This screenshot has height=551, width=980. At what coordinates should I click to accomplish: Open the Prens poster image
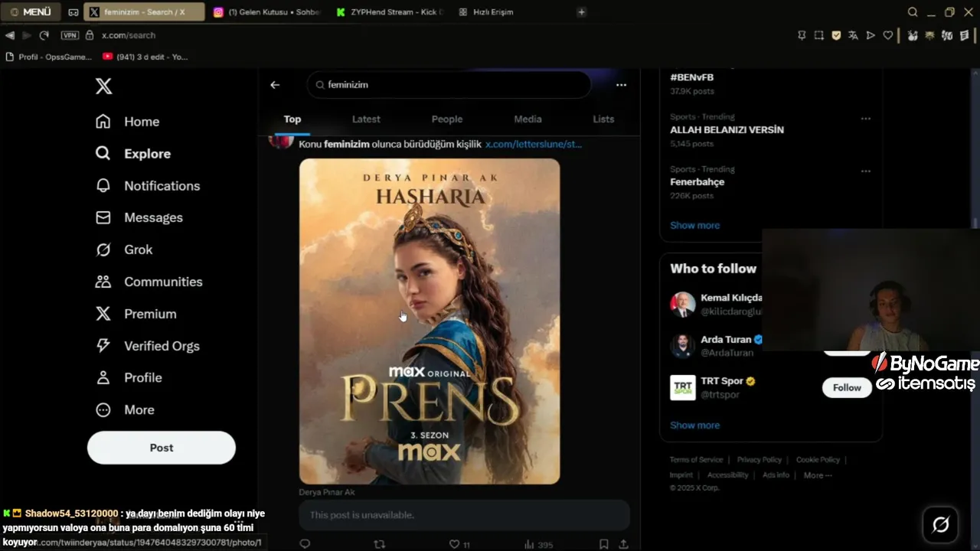430,321
